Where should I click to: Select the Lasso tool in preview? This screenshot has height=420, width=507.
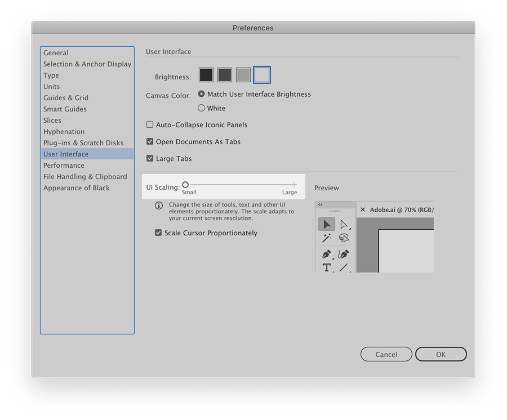[x=344, y=238]
